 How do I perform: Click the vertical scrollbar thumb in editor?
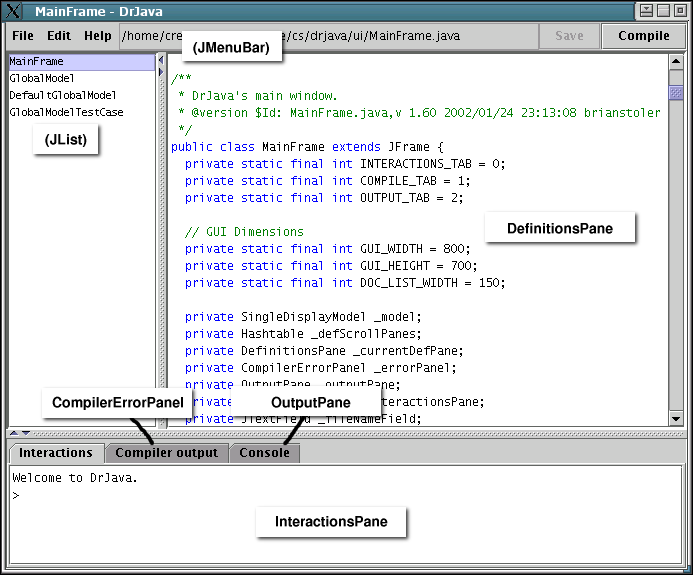(x=676, y=92)
